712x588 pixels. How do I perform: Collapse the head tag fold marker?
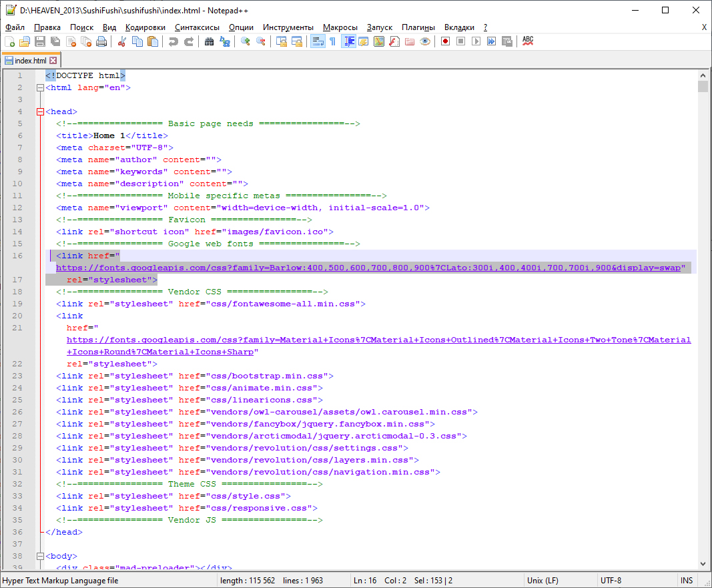40,112
